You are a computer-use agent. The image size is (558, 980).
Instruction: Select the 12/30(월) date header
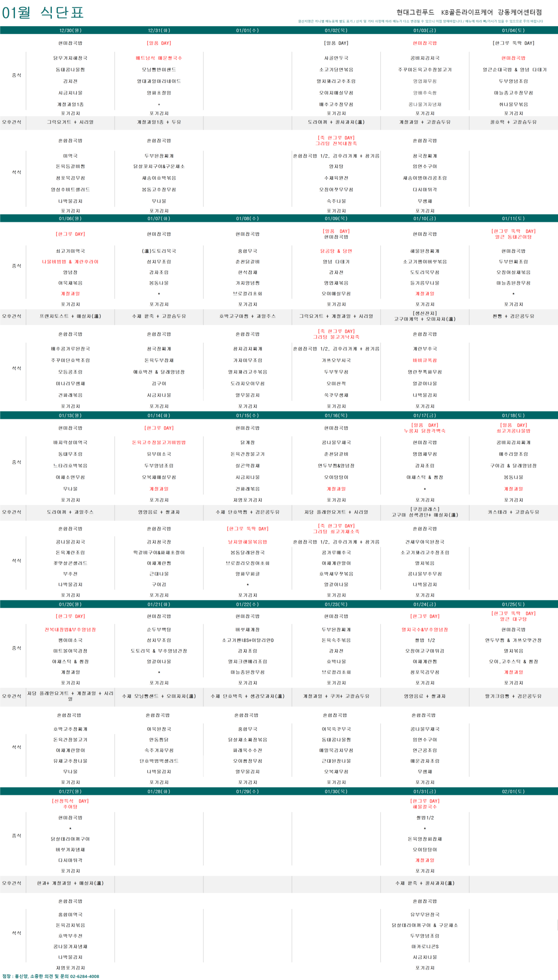pos(70,31)
